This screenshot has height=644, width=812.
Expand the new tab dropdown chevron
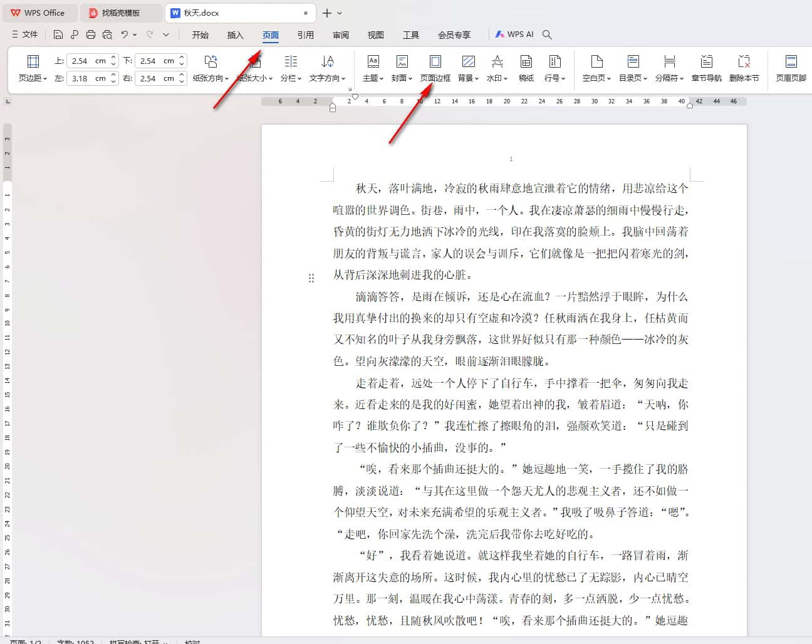(x=340, y=13)
